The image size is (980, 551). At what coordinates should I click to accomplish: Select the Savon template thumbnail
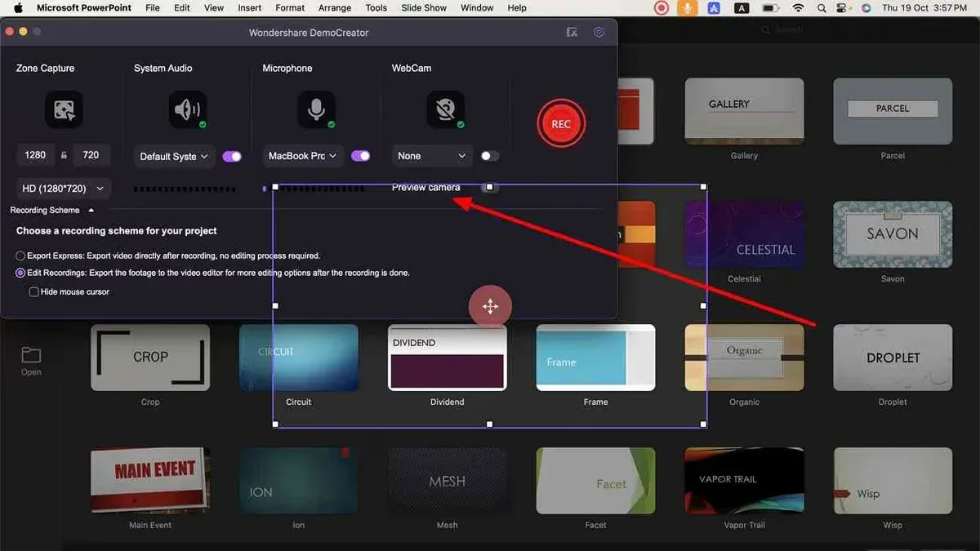(x=893, y=234)
